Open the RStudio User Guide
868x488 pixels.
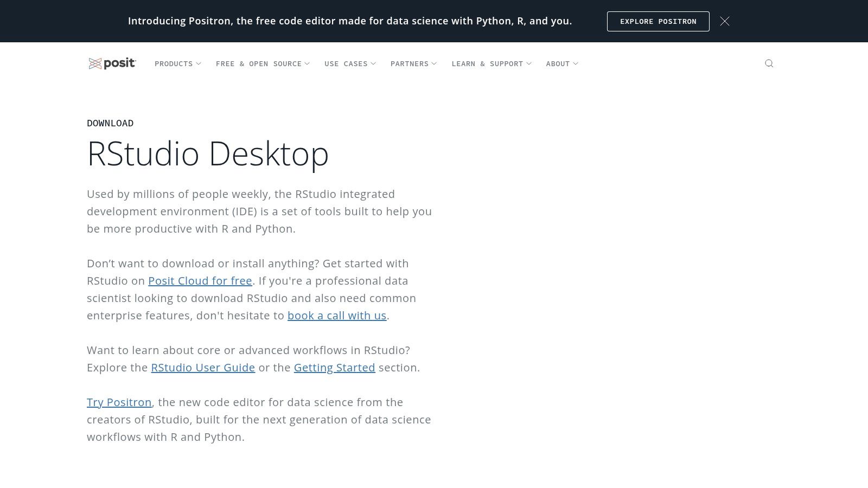(x=203, y=368)
